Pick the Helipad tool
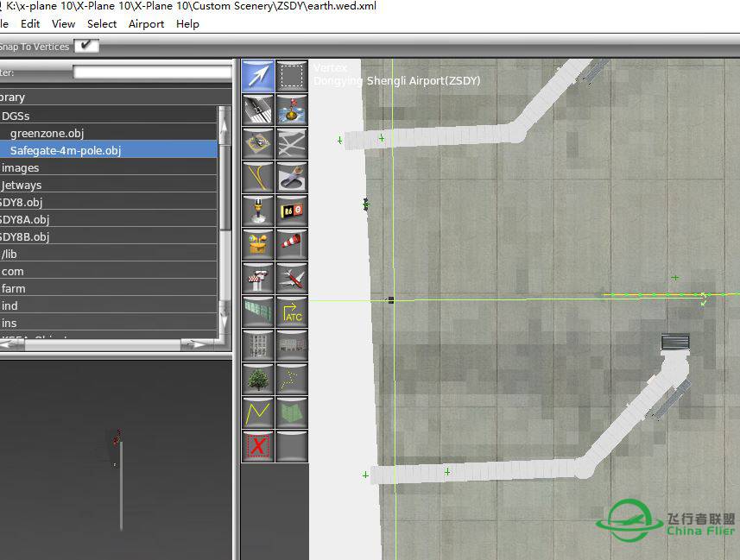 [x=257, y=143]
